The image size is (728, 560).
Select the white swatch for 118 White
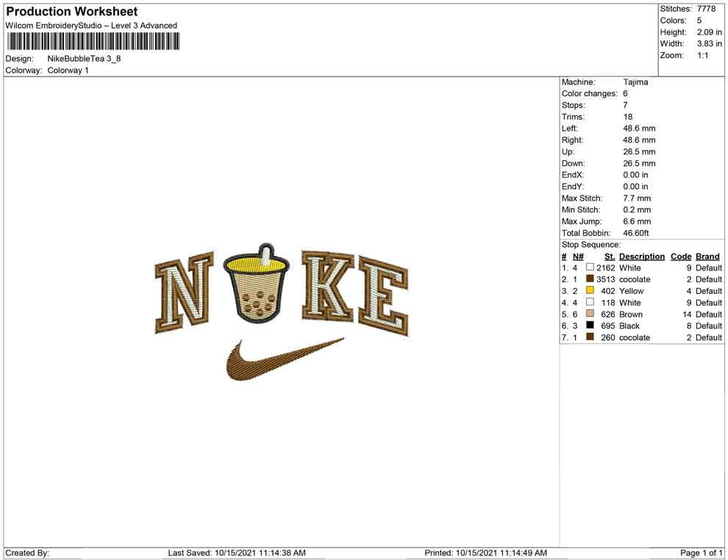click(x=590, y=302)
